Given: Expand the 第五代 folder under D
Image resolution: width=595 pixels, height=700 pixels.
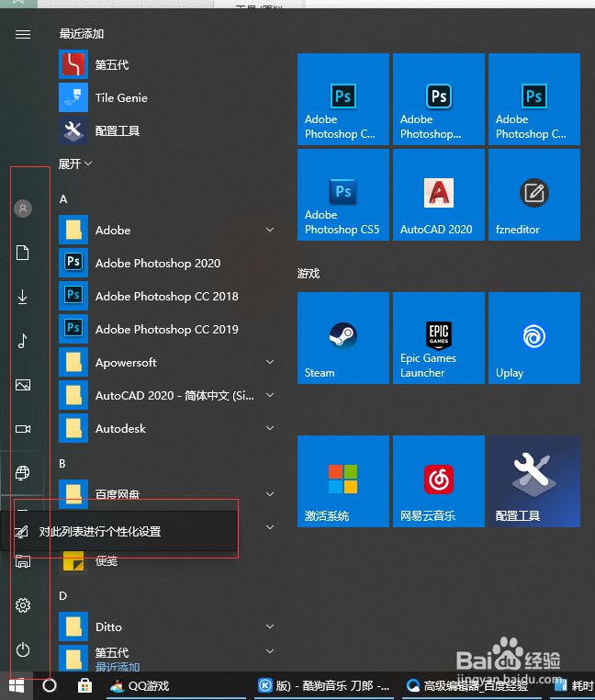Looking at the screenshot, I should coord(166,658).
